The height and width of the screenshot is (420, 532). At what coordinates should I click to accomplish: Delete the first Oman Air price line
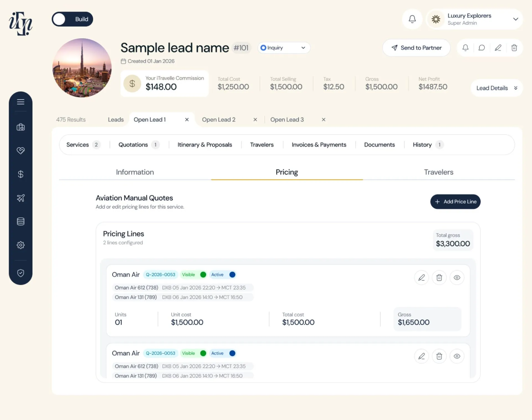click(x=439, y=277)
